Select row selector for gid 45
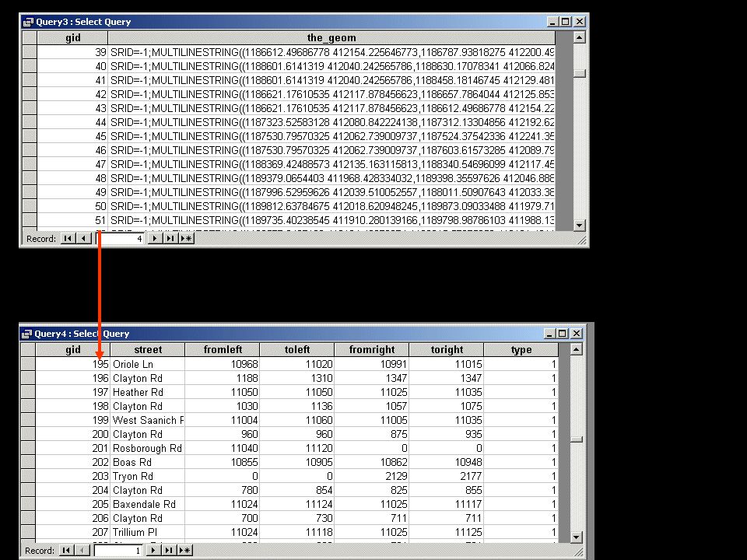Image resolution: width=747 pixels, height=560 pixels. click(30, 136)
